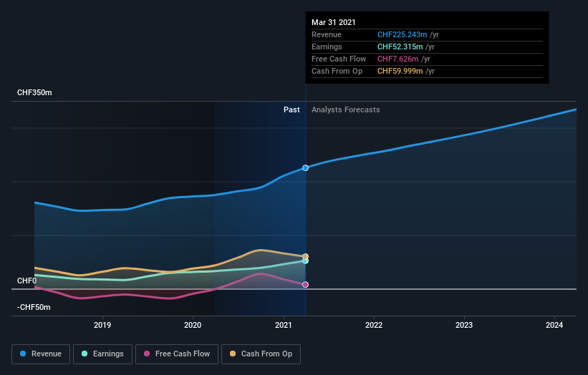588x375 pixels.
Task: Click the CHF59.999m cash from op value
Action: click(x=400, y=71)
